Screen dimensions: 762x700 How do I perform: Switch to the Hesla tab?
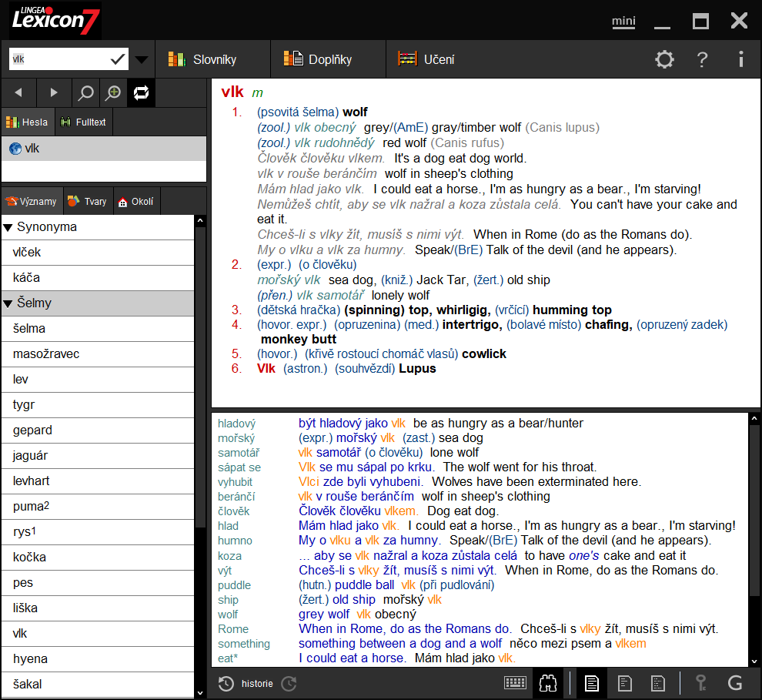tap(27, 122)
